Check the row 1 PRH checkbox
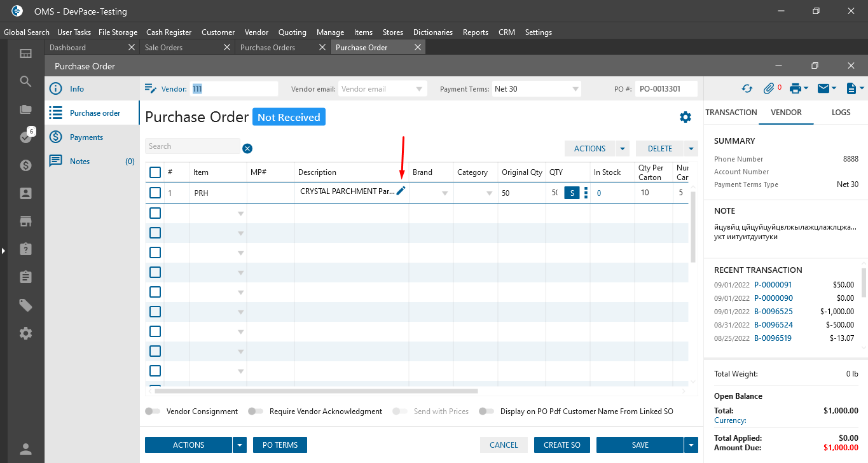Viewport: 868px width, 463px height. point(155,193)
